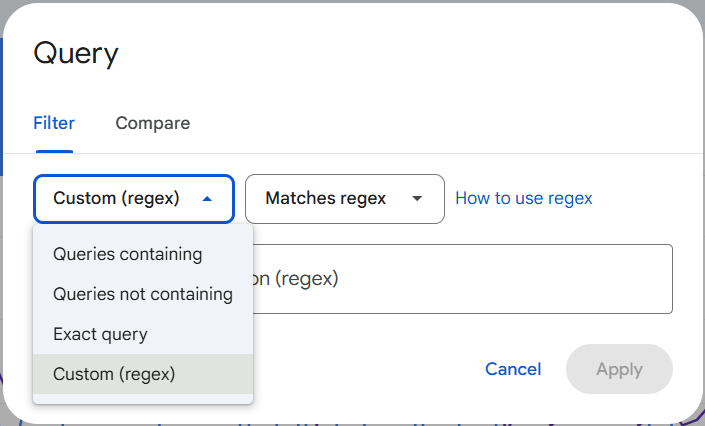
Task: Click blank space between Cancel and dropdown list
Action: [360, 370]
